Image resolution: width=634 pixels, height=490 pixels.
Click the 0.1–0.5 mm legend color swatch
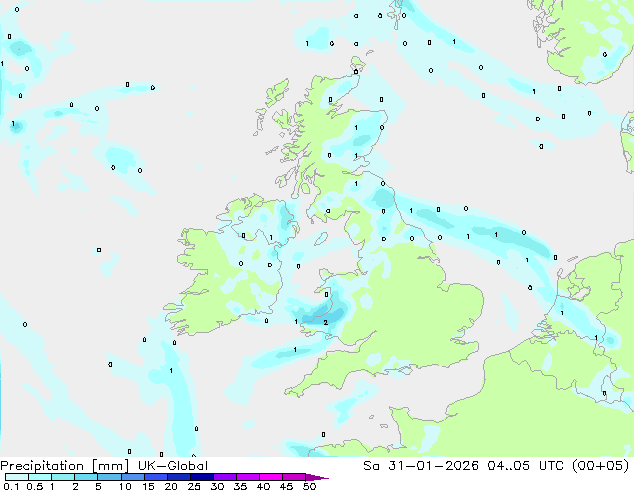[17, 477]
